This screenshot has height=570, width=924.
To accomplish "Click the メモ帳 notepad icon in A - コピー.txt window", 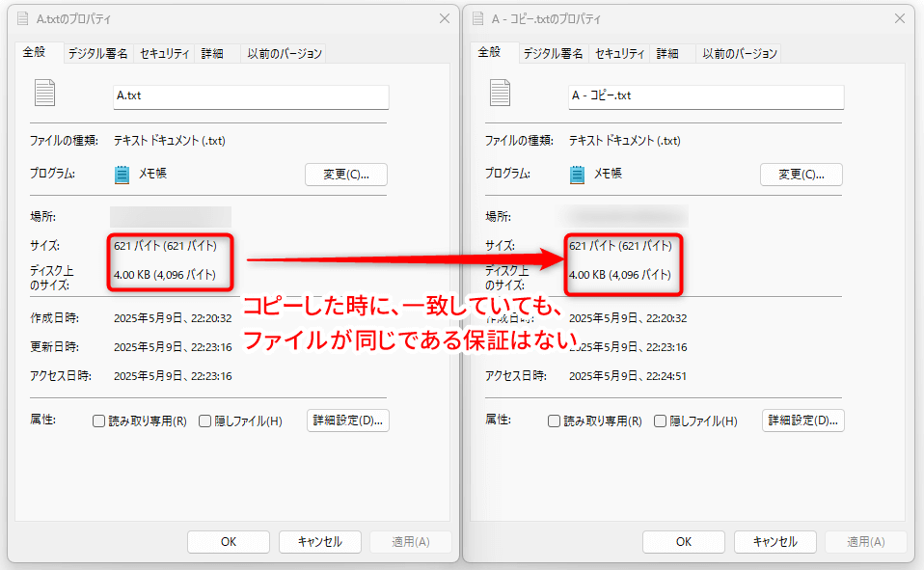I will 578,175.
